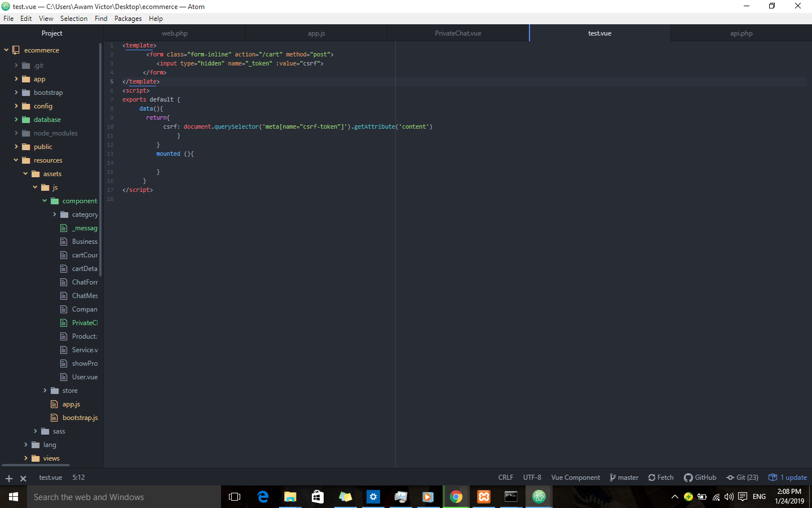812x508 pixels.
Task: Expand the config folder chevron
Action: 16,106
